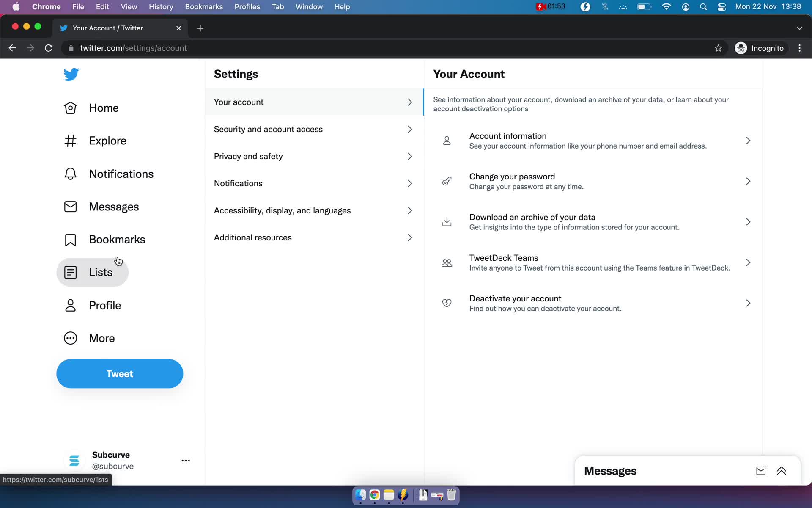This screenshot has height=508, width=812.
Task: Click the blue Tweet button
Action: [x=120, y=374]
